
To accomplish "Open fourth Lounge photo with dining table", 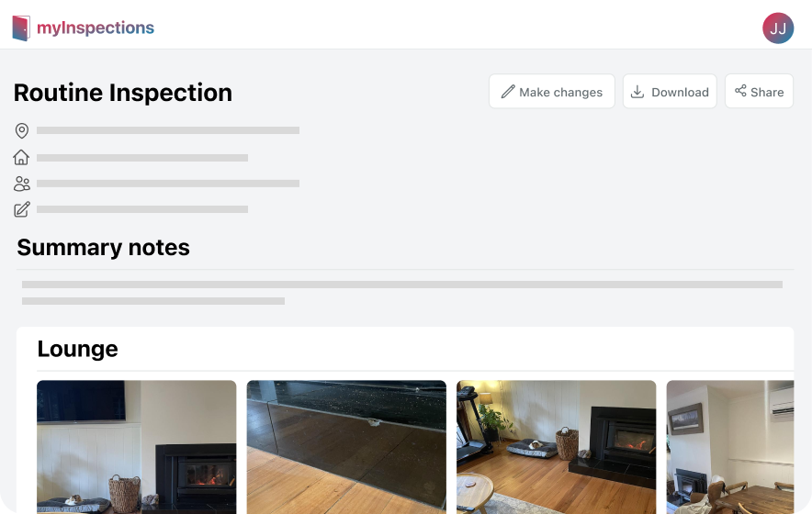I will pyautogui.click(x=730, y=447).
